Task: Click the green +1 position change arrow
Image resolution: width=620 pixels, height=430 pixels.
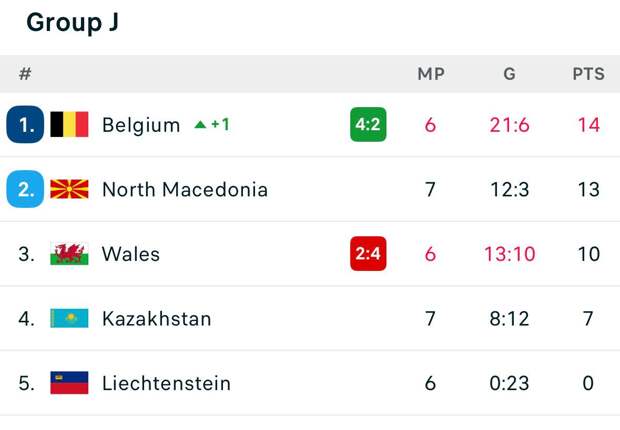Action: [212, 125]
